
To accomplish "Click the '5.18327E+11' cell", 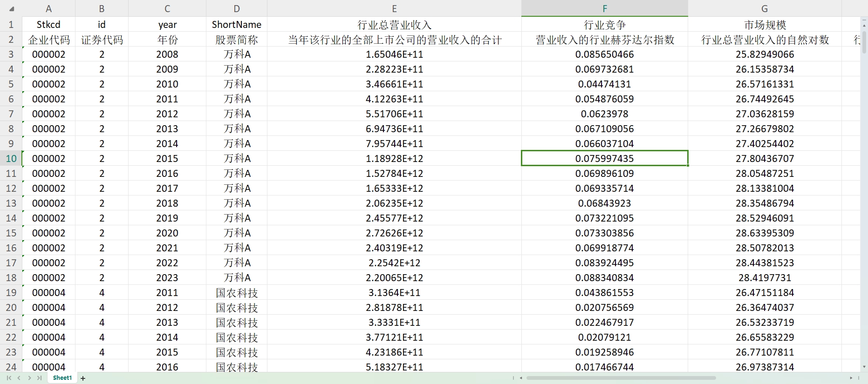I will tap(394, 367).
